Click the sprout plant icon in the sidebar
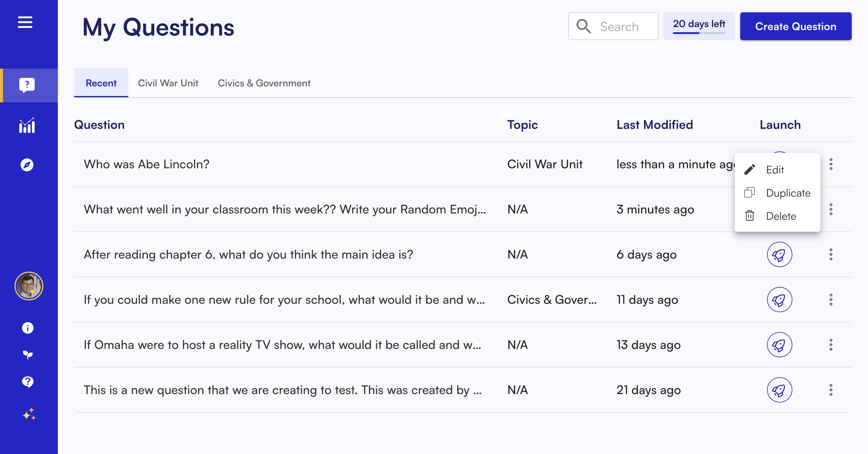This screenshot has width=868, height=454. (x=28, y=355)
